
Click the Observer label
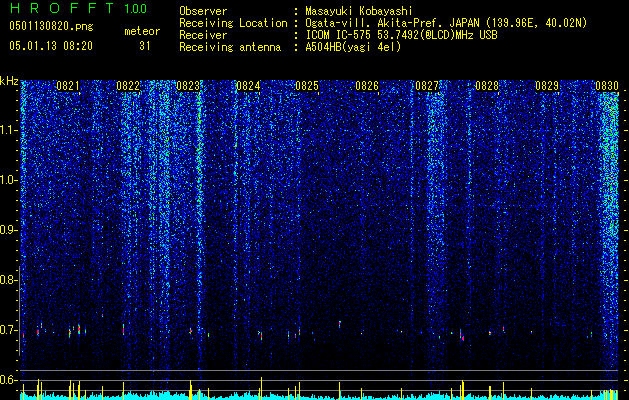click(x=203, y=11)
